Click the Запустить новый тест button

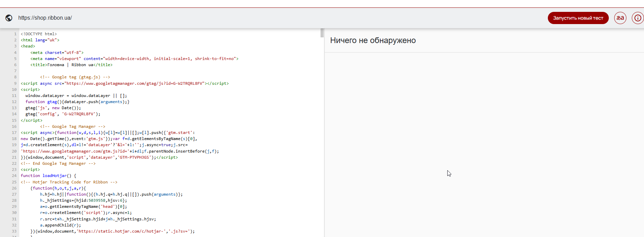pos(578,18)
